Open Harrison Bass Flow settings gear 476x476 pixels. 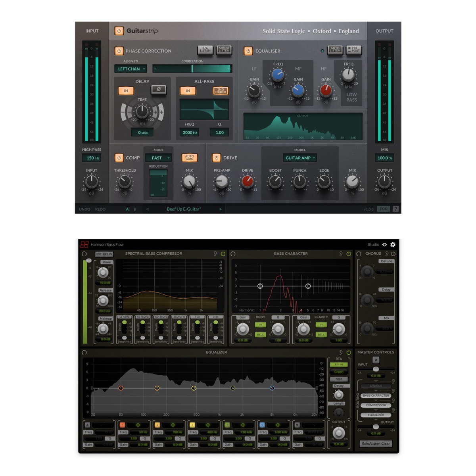click(x=393, y=245)
